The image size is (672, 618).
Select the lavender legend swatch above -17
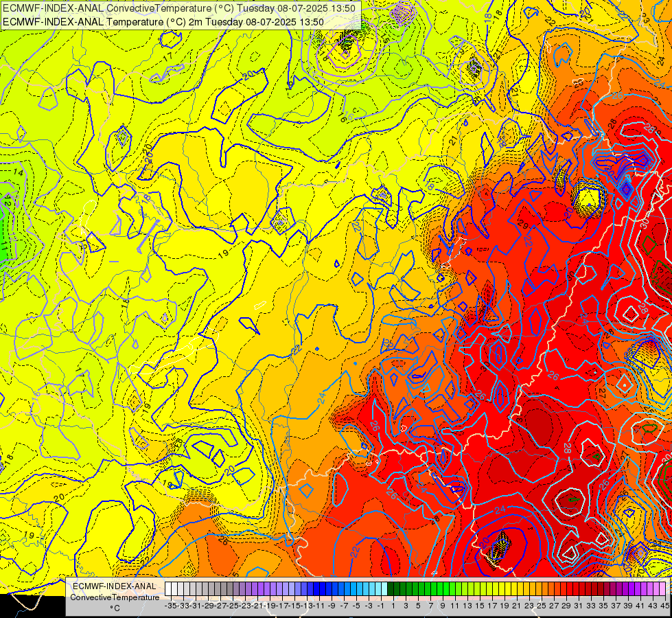coord(279,589)
